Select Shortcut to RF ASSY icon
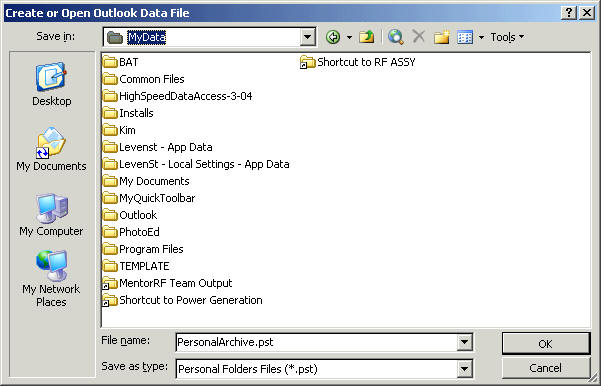The width and height of the screenshot is (601, 386). [307, 62]
